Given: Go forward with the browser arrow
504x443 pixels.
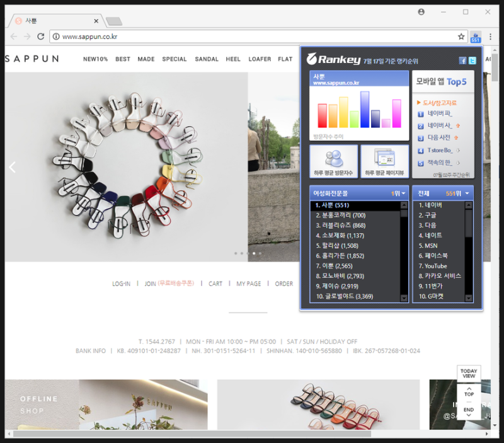Looking at the screenshot, I should point(27,37).
